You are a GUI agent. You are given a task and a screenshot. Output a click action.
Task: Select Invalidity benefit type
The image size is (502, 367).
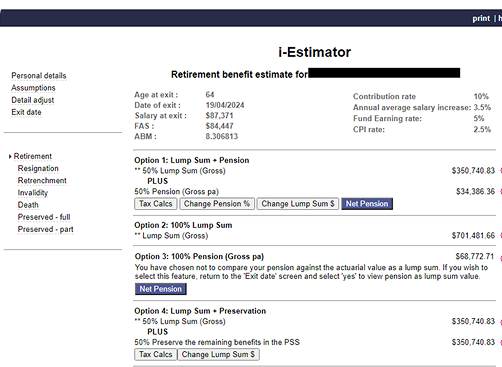(x=33, y=193)
